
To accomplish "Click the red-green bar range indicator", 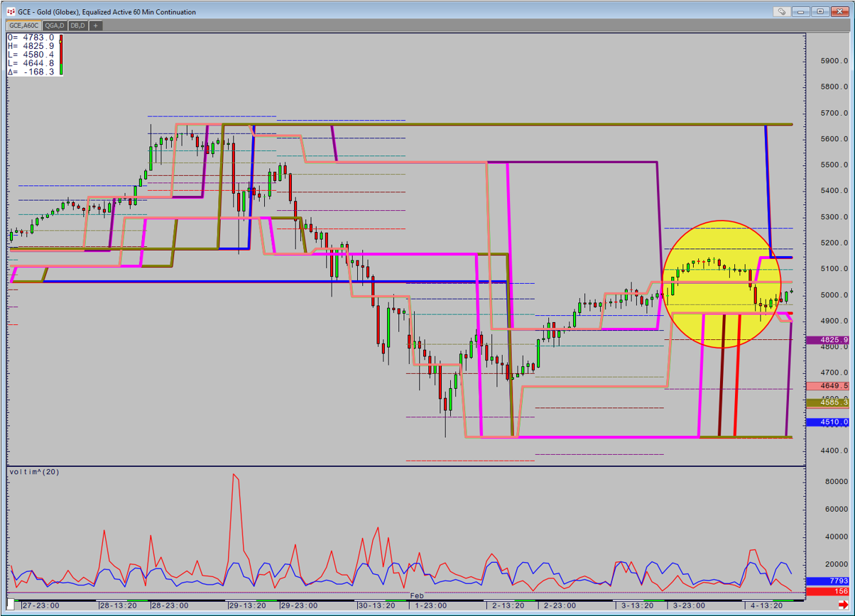I will (x=61, y=54).
